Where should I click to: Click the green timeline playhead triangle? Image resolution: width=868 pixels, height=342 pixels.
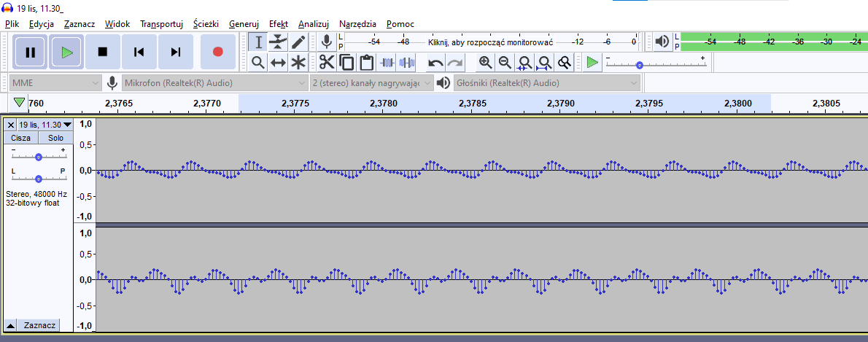pyautogui.click(x=20, y=102)
